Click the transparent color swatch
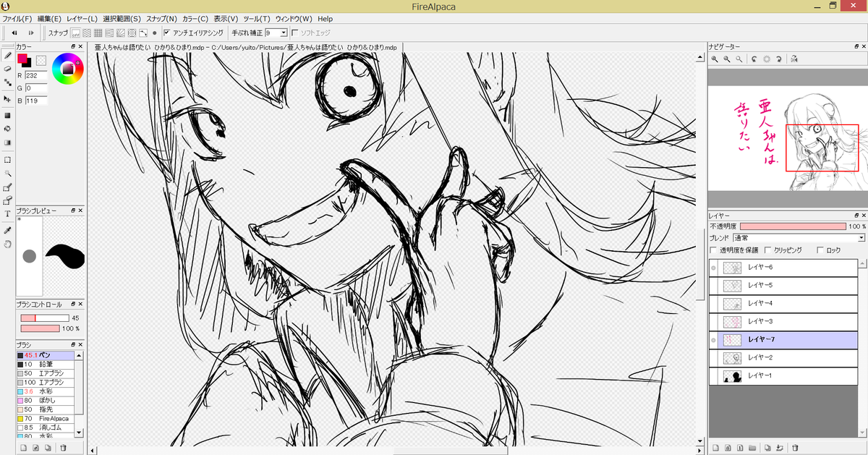 [x=41, y=60]
